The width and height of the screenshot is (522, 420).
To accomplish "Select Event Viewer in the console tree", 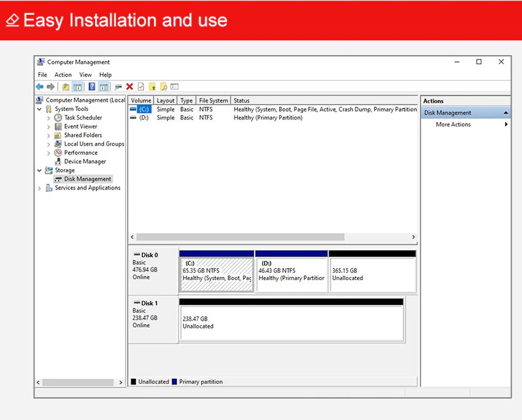I will tap(80, 126).
